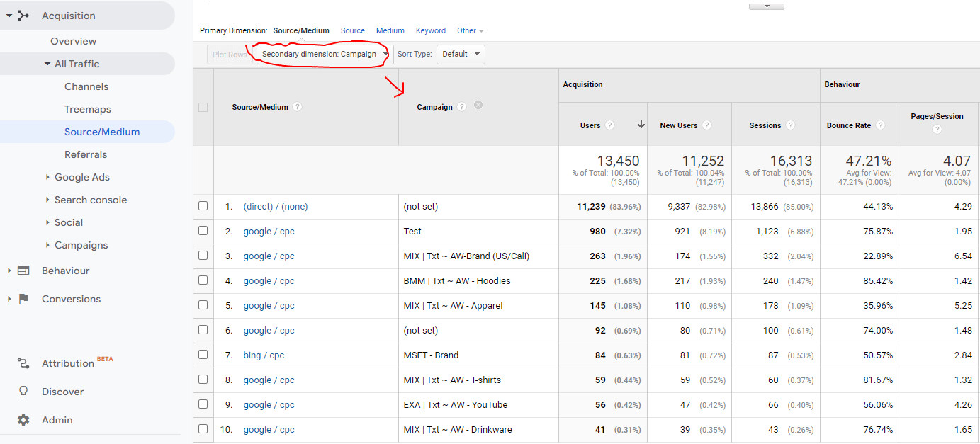Open the (direct) / (none) source link
980x444 pixels.
click(276, 207)
